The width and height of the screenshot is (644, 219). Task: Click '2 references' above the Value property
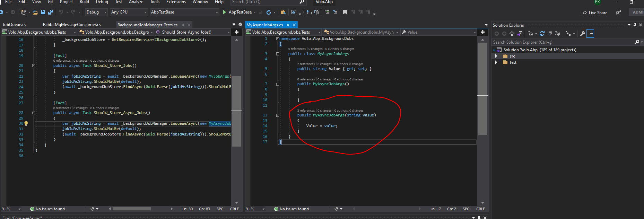click(306, 64)
